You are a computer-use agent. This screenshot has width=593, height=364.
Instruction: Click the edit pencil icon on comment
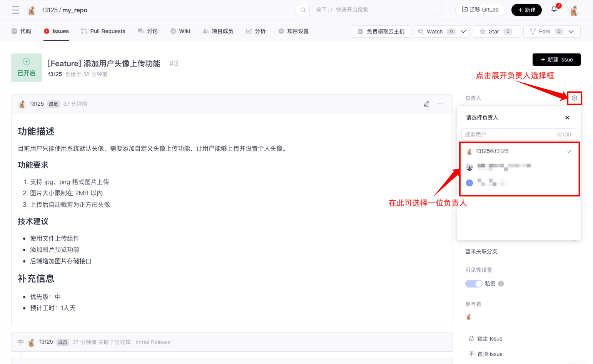(427, 104)
